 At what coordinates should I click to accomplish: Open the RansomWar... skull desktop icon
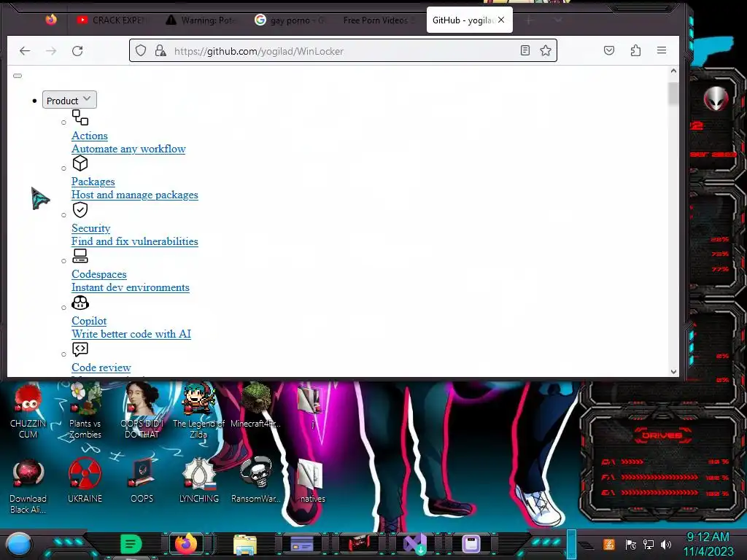tap(256, 481)
